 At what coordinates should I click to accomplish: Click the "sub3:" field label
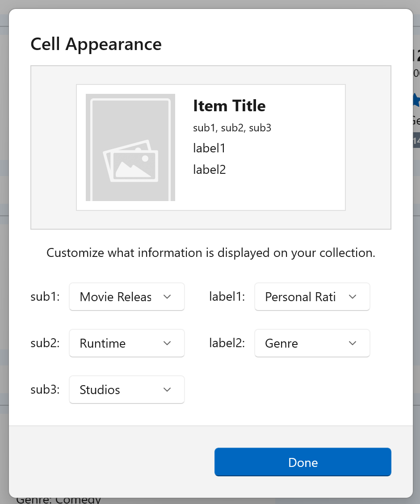[x=45, y=390]
